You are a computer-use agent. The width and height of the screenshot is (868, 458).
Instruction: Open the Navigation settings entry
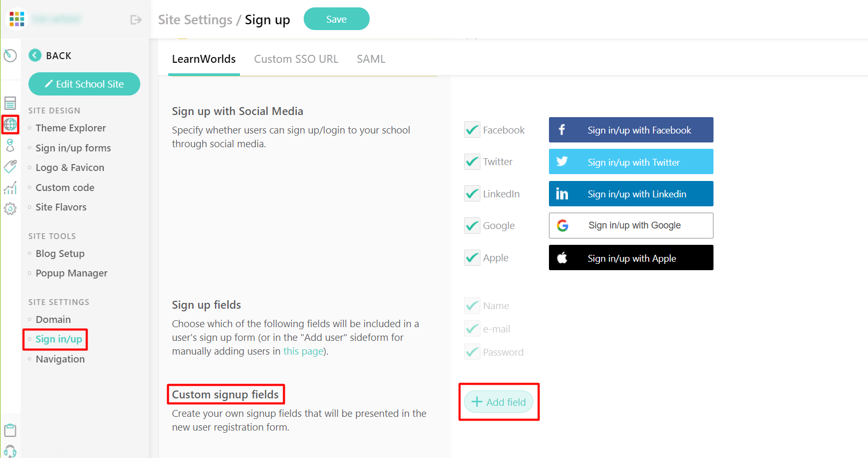(60, 359)
